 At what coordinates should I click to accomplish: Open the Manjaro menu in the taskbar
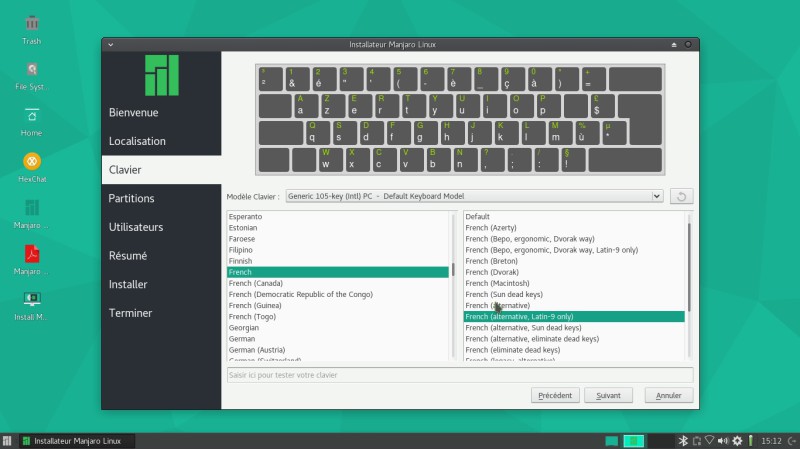(x=7, y=441)
